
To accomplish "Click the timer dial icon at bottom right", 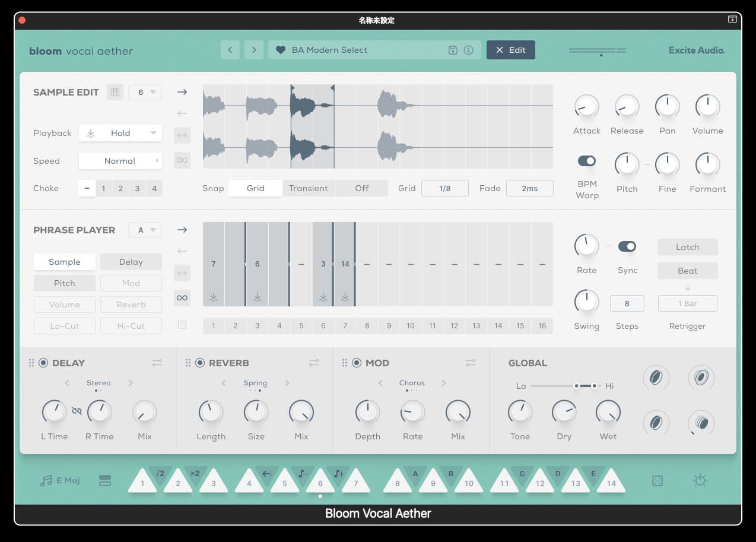I will [x=700, y=481].
